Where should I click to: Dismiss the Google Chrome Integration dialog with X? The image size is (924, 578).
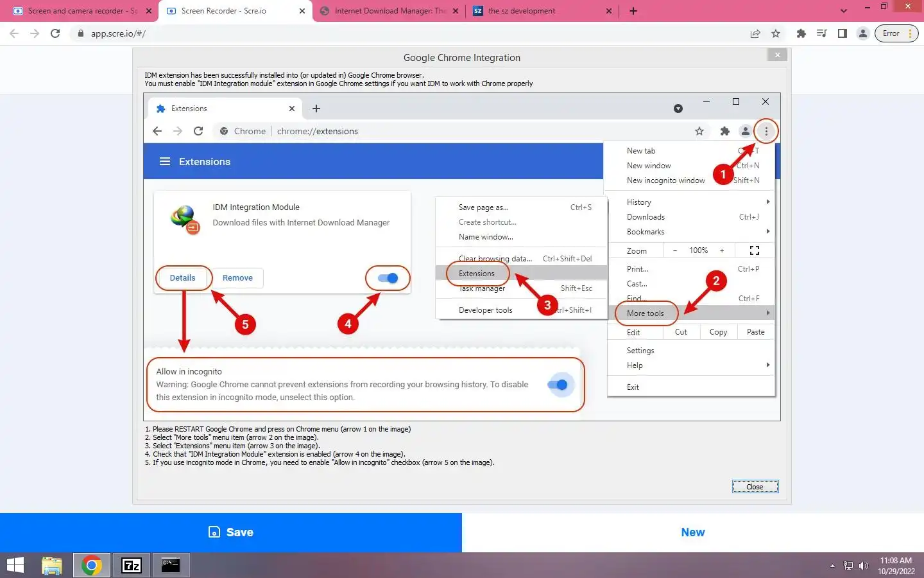click(x=777, y=55)
